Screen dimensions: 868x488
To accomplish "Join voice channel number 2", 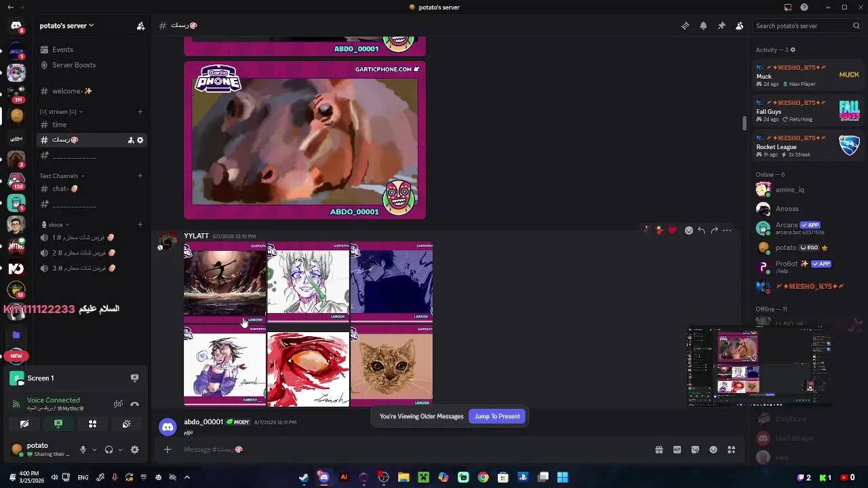I will click(77, 253).
